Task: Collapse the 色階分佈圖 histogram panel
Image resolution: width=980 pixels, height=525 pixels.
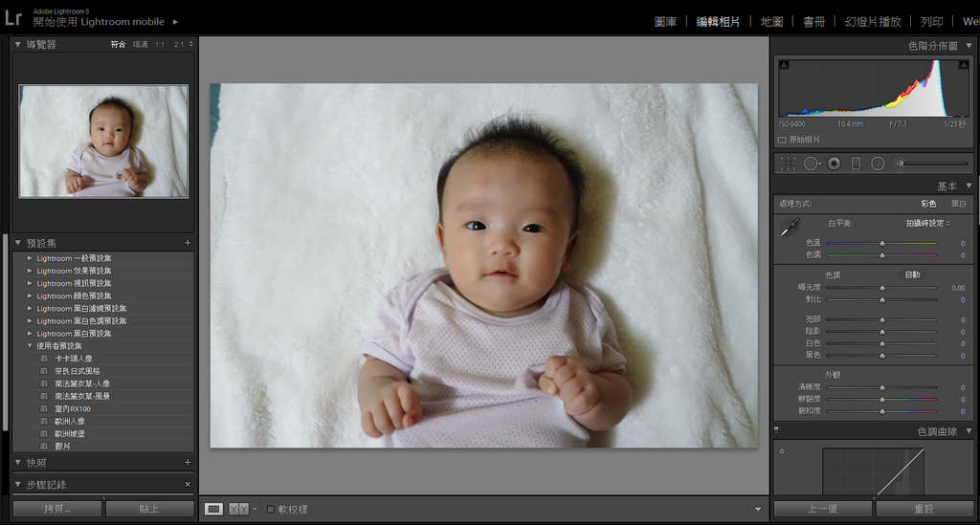Action: point(969,46)
